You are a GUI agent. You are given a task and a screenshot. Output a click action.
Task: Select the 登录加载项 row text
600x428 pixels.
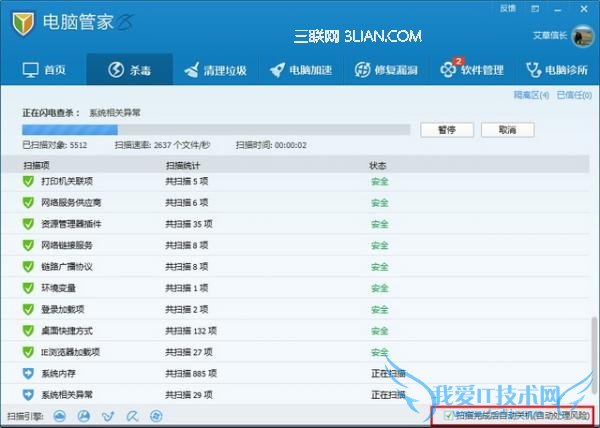(63, 309)
